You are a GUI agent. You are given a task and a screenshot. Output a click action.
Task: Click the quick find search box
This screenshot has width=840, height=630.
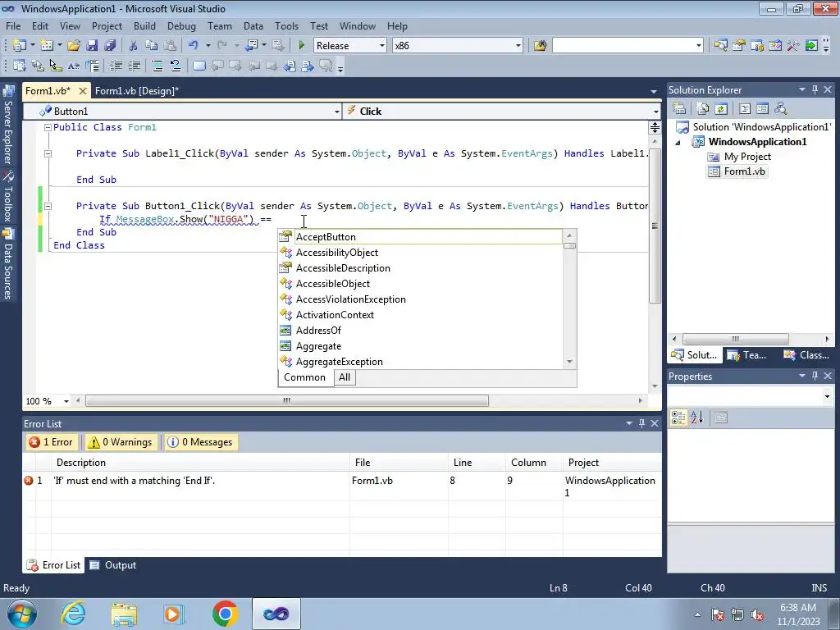(628, 46)
